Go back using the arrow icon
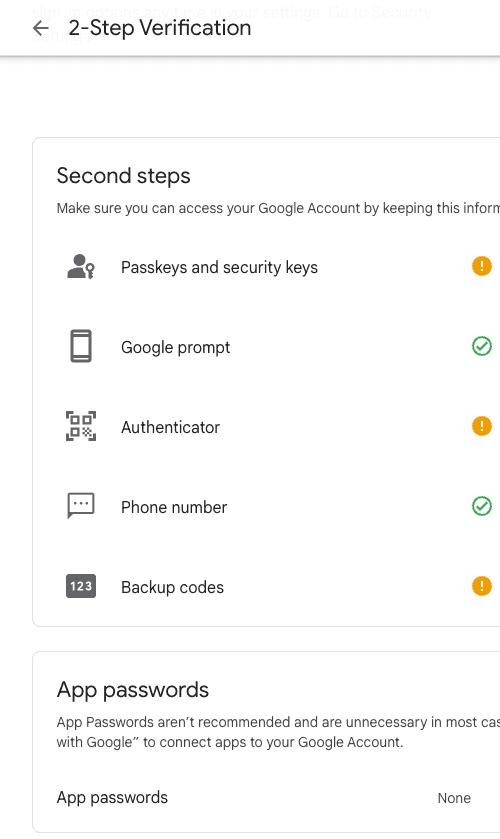 click(x=41, y=28)
